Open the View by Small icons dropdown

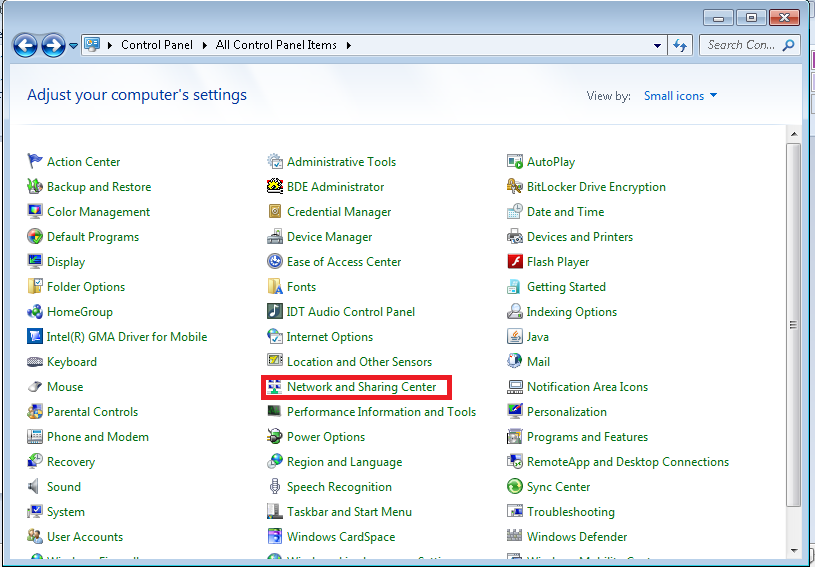pos(680,96)
